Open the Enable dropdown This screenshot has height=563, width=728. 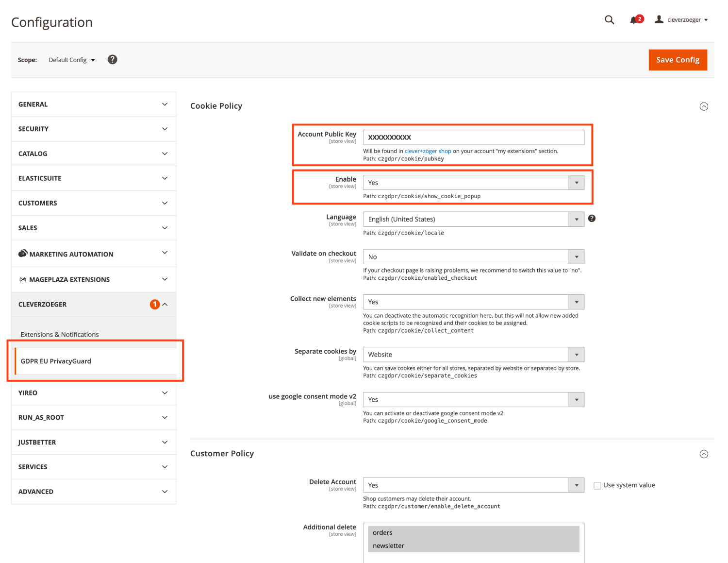click(473, 183)
